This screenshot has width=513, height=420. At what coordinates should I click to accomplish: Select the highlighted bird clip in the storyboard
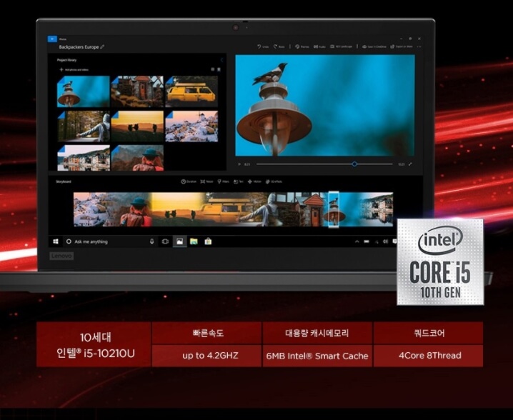coord(334,209)
